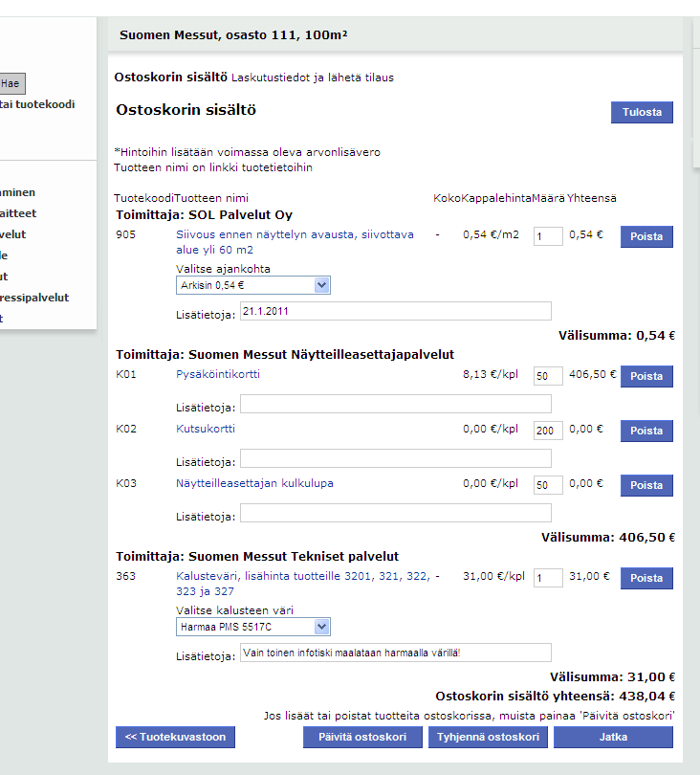Click product code 363
This screenshot has width=700, height=775.
coord(126,576)
